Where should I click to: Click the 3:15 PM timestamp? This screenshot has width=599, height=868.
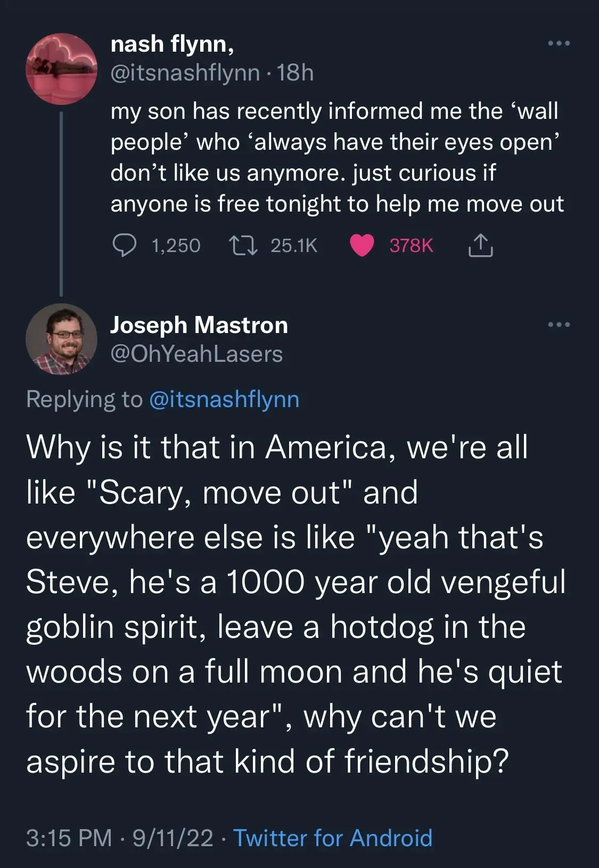tap(69, 838)
